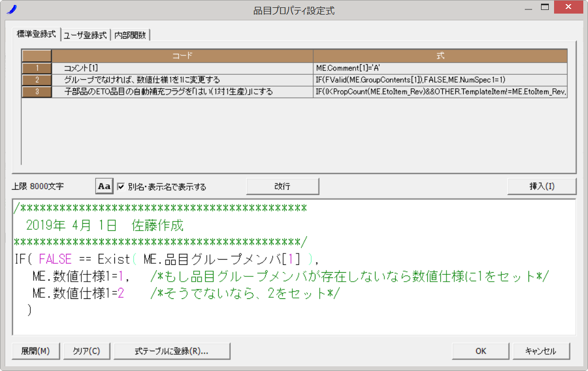Click the blue feather application icon
The width and height of the screenshot is (588, 371).
coord(11,9)
